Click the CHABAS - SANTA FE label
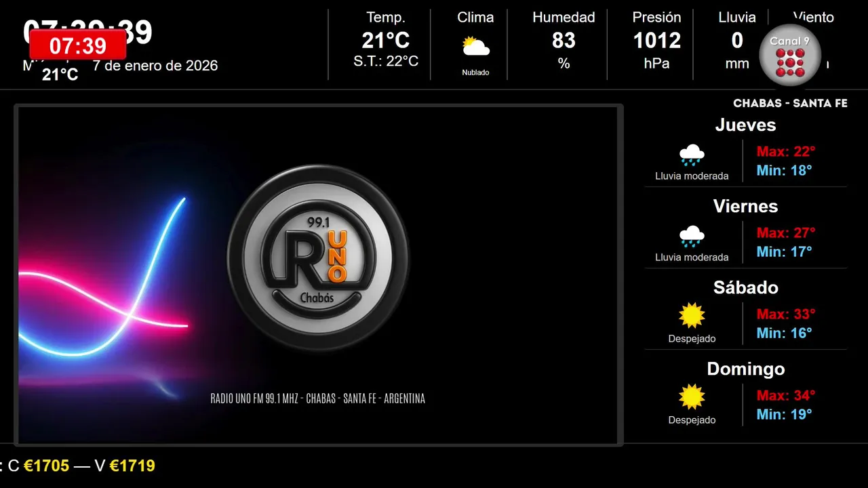Screen dimensions: 868x488 tap(790, 104)
